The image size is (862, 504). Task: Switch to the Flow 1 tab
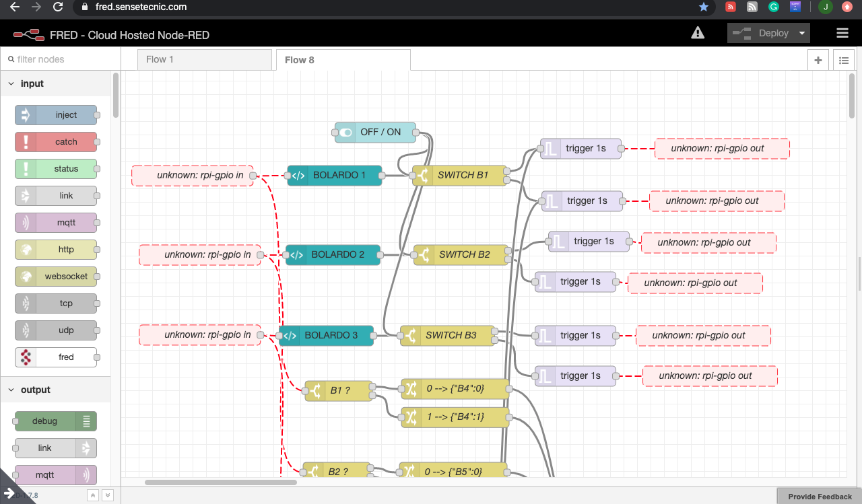[x=204, y=59]
